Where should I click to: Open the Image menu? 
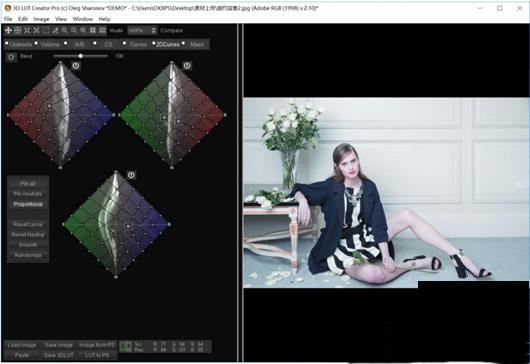(x=41, y=19)
